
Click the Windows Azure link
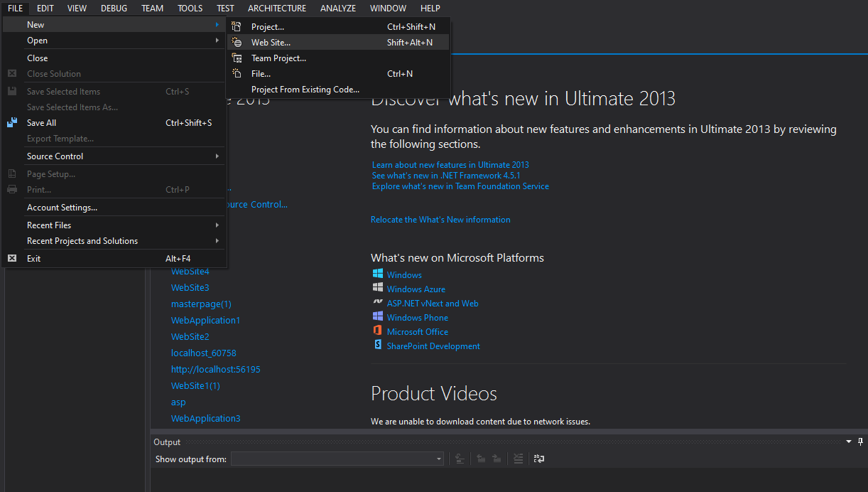(416, 289)
